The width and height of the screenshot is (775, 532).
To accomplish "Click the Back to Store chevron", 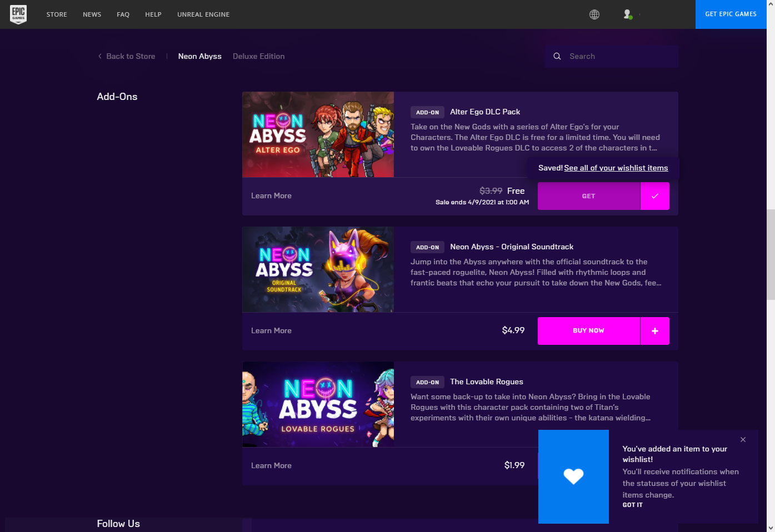I will click(100, 56).
